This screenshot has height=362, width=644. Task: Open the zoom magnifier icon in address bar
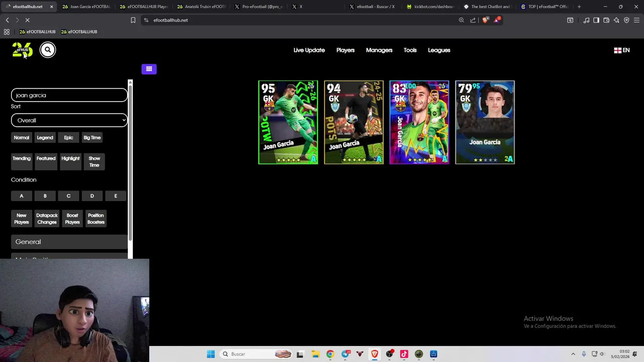[x=461, y=20]
